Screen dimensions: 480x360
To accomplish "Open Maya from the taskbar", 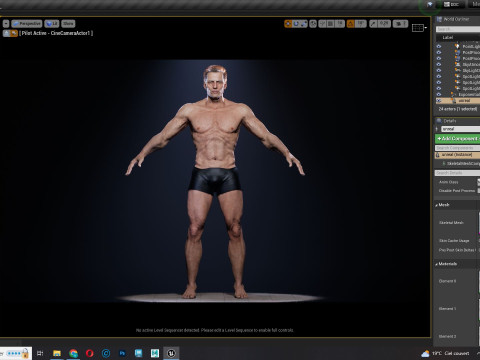I will pyautogui.click(x=155, y=353).
